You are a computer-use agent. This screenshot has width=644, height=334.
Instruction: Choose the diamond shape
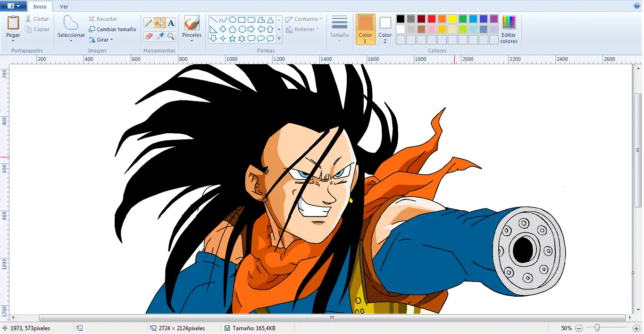223,29
